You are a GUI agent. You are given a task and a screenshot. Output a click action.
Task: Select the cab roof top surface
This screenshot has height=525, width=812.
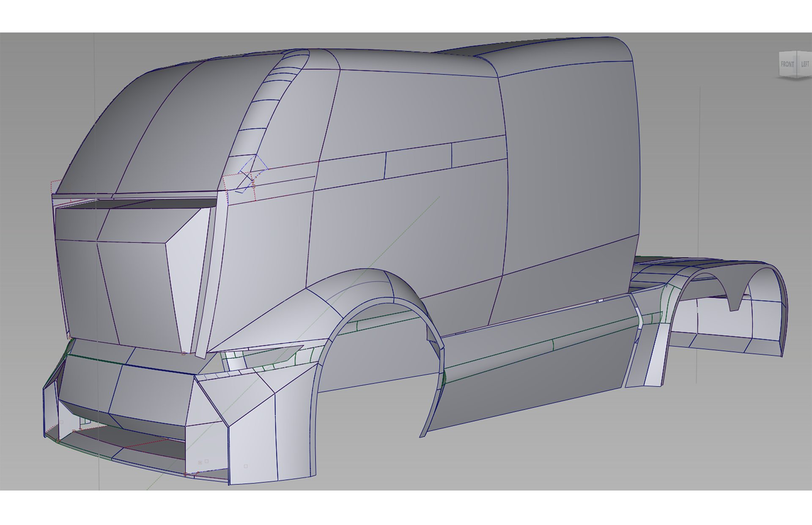[x=406, y=61]
